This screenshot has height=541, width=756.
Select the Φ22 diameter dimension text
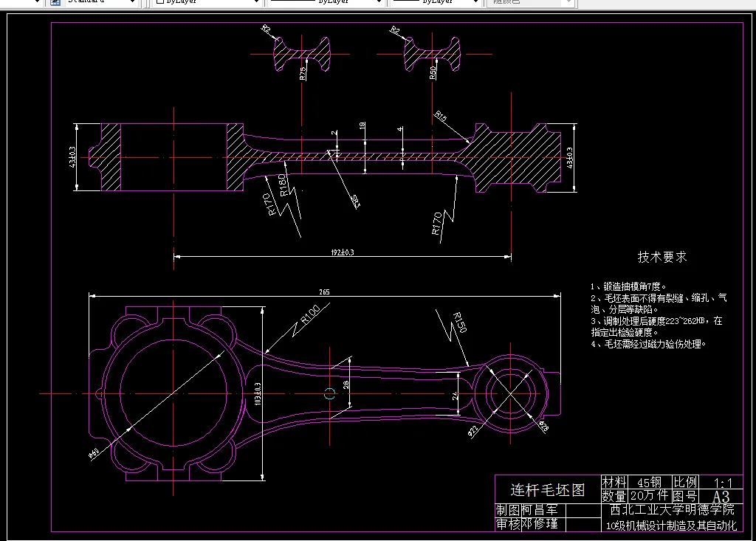(473, 430)
